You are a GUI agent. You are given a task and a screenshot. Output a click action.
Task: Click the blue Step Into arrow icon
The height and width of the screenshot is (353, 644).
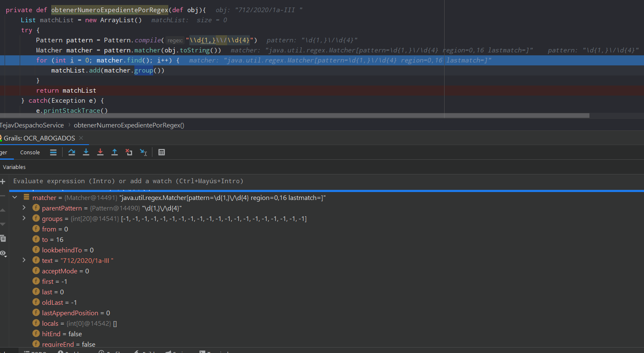click(x=86, y=152)
